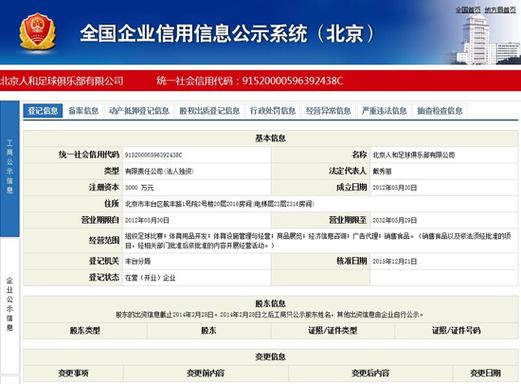521x384 pixels.
Task: Click the 法定代表人 name value
Action: pos(382,171)
